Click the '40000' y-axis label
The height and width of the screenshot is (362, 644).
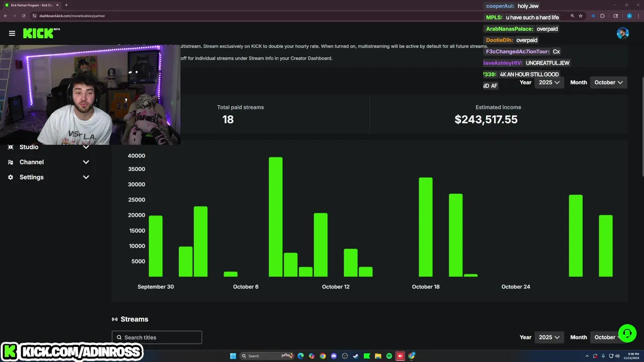coord(136,156)
